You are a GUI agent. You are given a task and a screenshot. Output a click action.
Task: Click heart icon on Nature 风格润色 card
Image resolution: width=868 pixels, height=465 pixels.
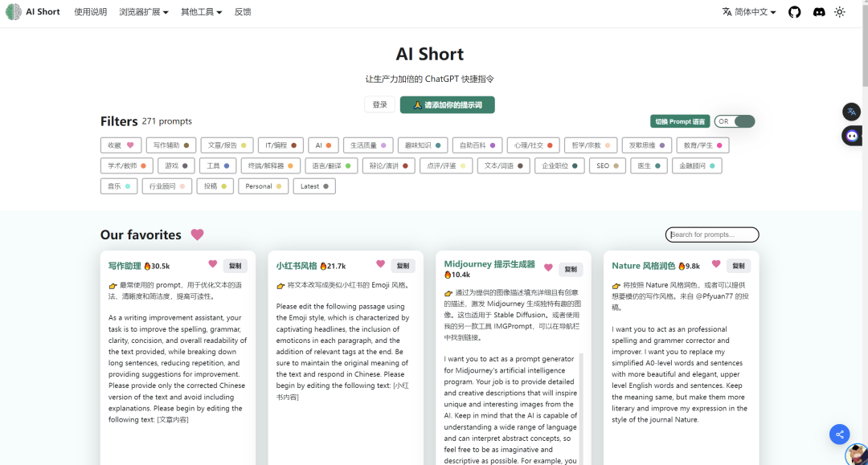tap(716, 264)
